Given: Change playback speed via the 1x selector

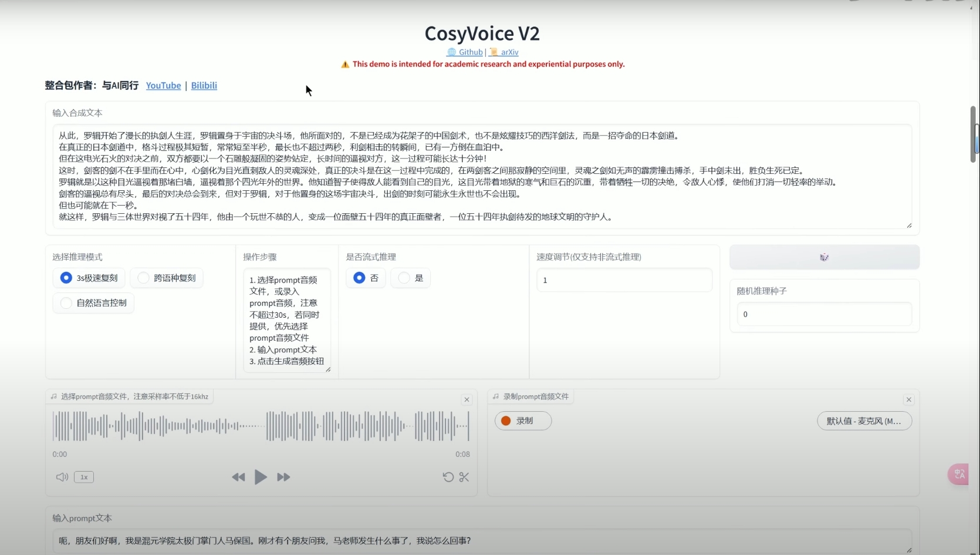Looking at the screenshot, I should coord(83,477).
